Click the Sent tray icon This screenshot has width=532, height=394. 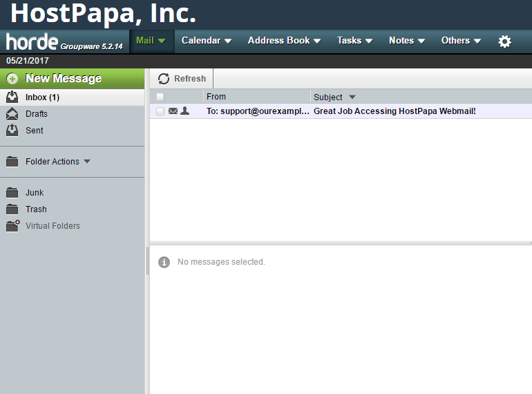coord(12,131)
